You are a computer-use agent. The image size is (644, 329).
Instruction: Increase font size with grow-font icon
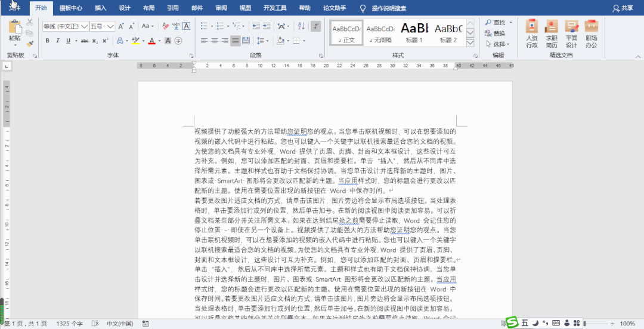click(121, 26)
